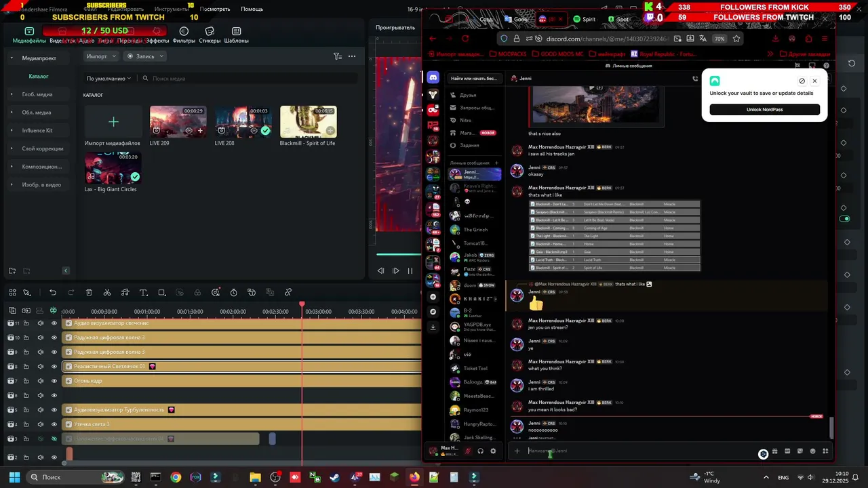Expand the Изобр. в видео section

coord(12,184)
